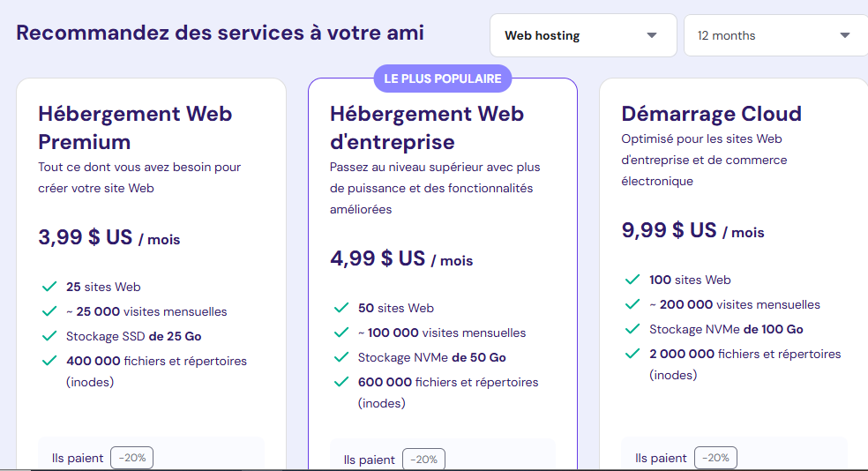Select the Hébergement Web Premium plan title

(135, 128)
